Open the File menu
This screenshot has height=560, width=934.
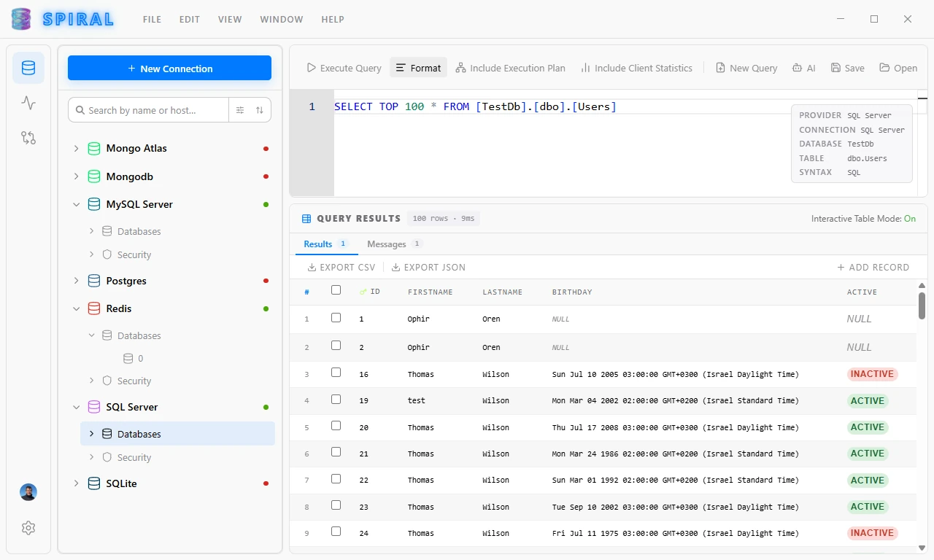152,20
